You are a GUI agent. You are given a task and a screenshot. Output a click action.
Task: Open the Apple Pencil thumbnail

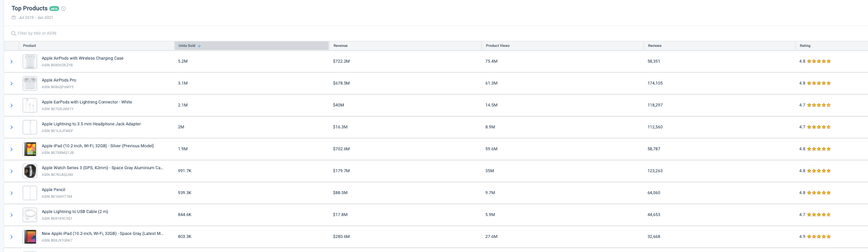click(30, 193)
